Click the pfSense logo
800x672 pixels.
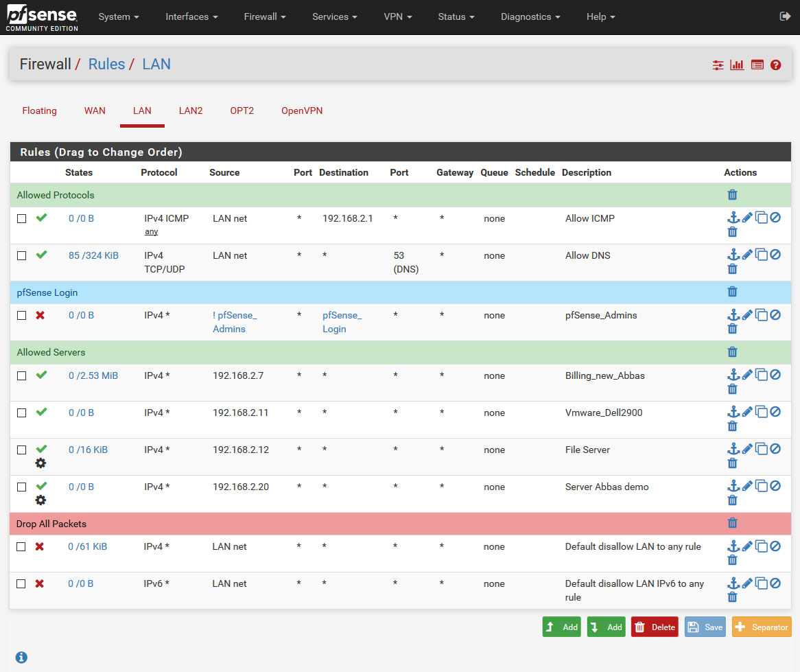point(42,17)
